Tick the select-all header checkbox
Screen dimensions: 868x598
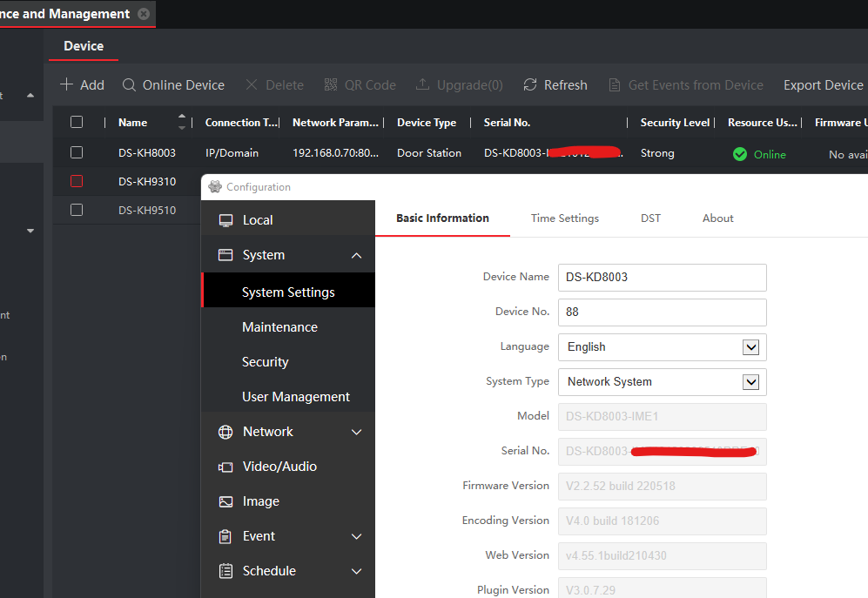click(x=77, y=122)
